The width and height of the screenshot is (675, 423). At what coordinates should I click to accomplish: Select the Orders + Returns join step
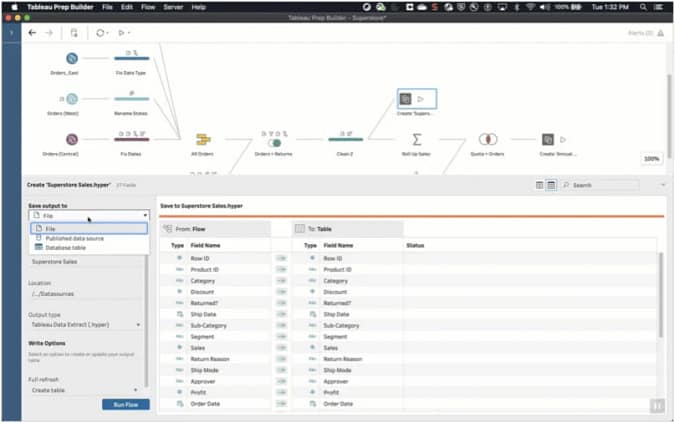[x=274, y=142]
